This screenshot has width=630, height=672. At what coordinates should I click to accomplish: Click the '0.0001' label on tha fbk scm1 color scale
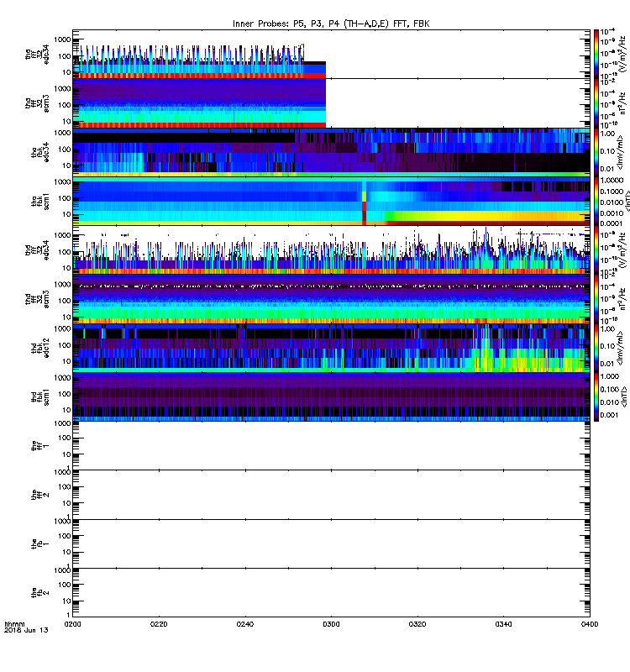pos(611,223)
